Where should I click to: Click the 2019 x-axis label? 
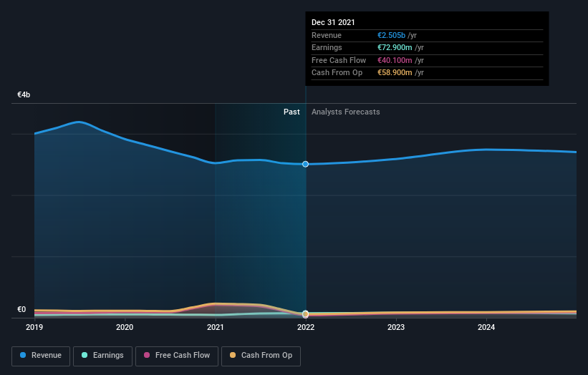click(34, 327)
